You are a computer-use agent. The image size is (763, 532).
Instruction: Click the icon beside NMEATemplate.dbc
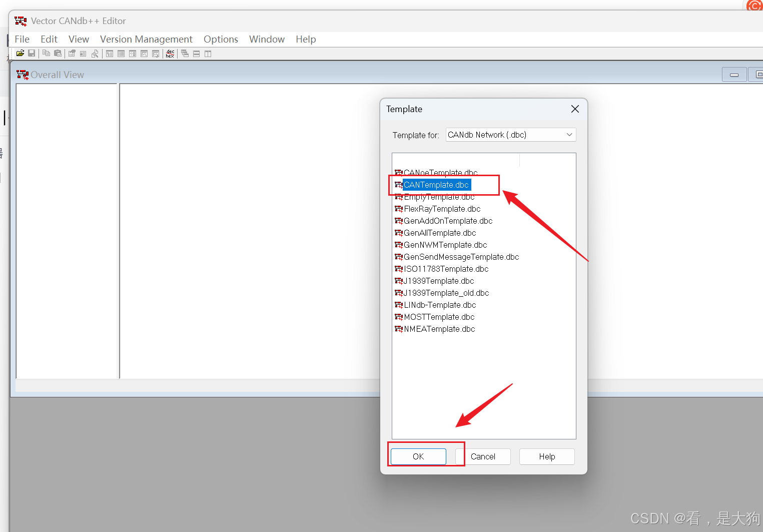[399, 329]
